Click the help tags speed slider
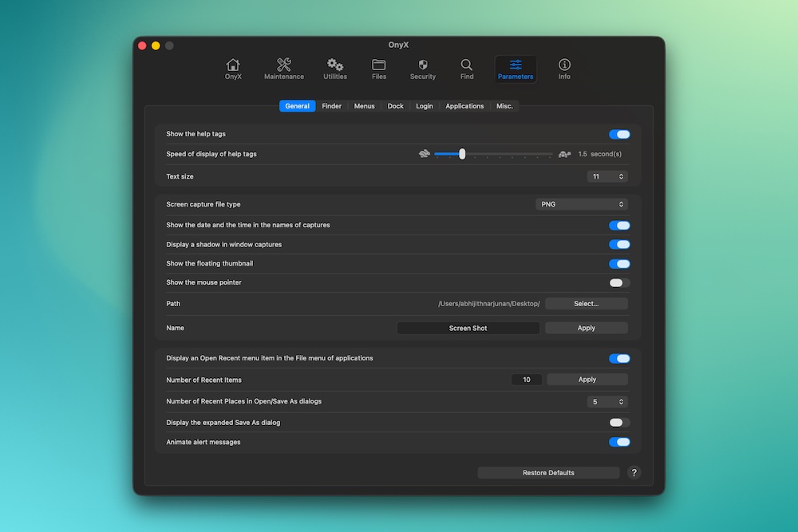The width and height of the screenshot is (798, 532). [x=493, y=154]
